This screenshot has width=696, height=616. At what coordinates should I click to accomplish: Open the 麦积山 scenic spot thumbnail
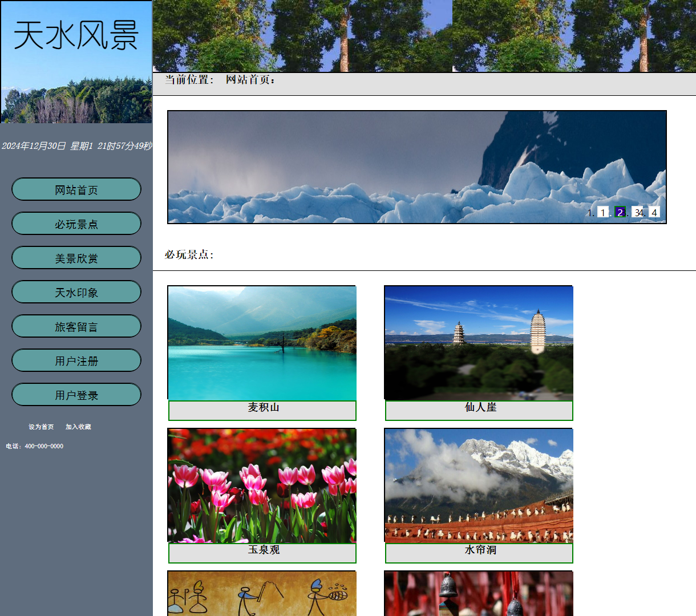pos(262,342)
